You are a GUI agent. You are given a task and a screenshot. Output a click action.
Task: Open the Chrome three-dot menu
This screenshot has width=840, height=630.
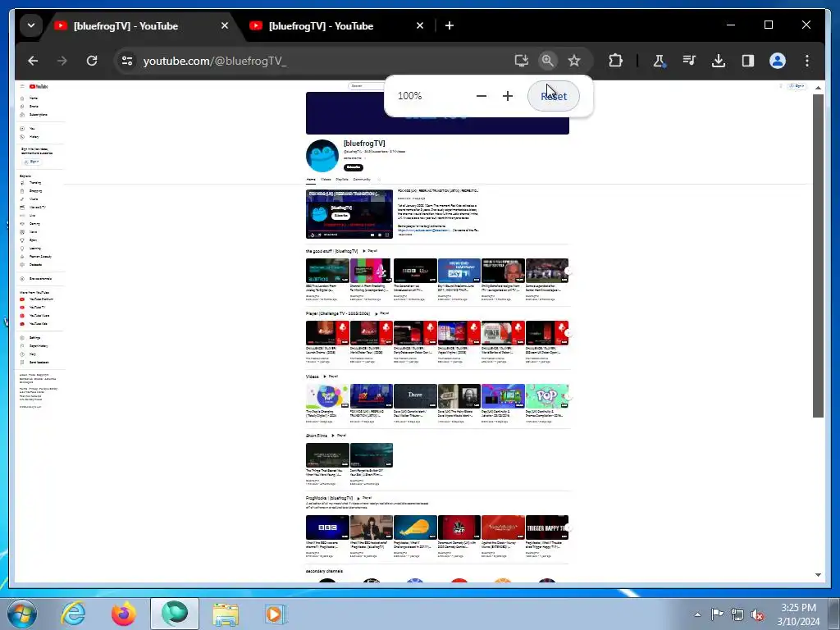point(807,61)
